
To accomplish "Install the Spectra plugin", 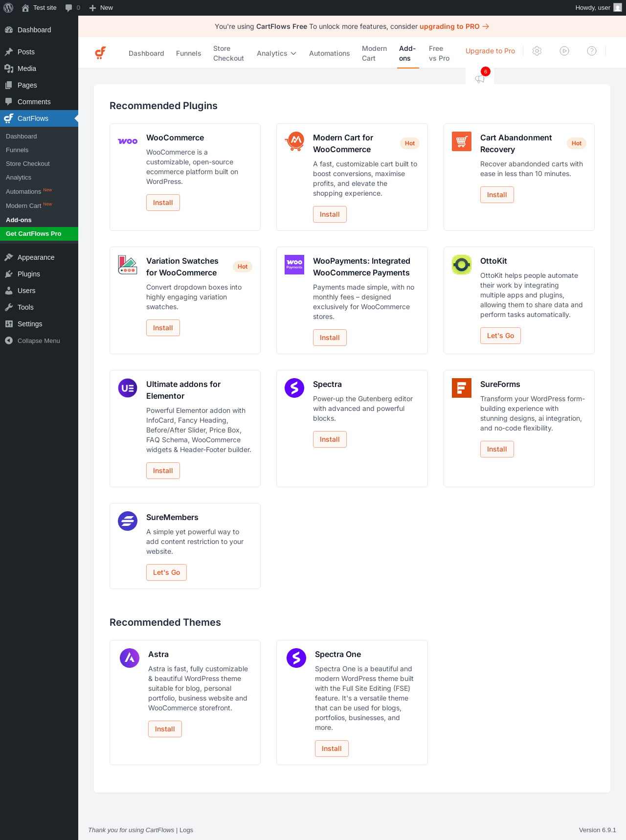I will click(x=330, y=439).
